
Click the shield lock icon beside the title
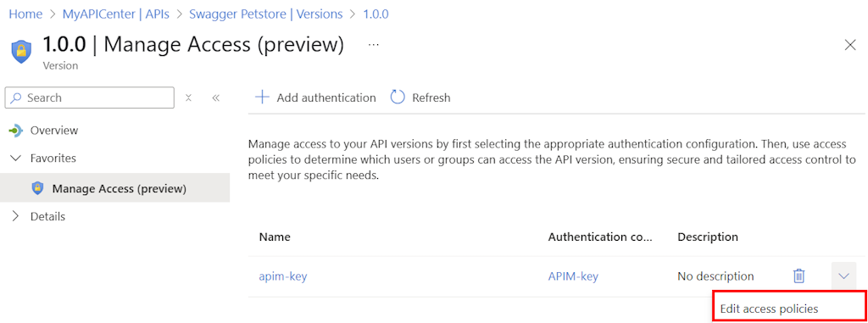[x=21, y=52]
